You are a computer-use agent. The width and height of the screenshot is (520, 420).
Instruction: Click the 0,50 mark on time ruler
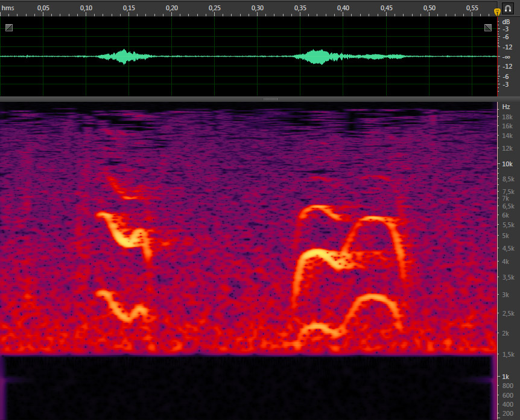[429, 8]
